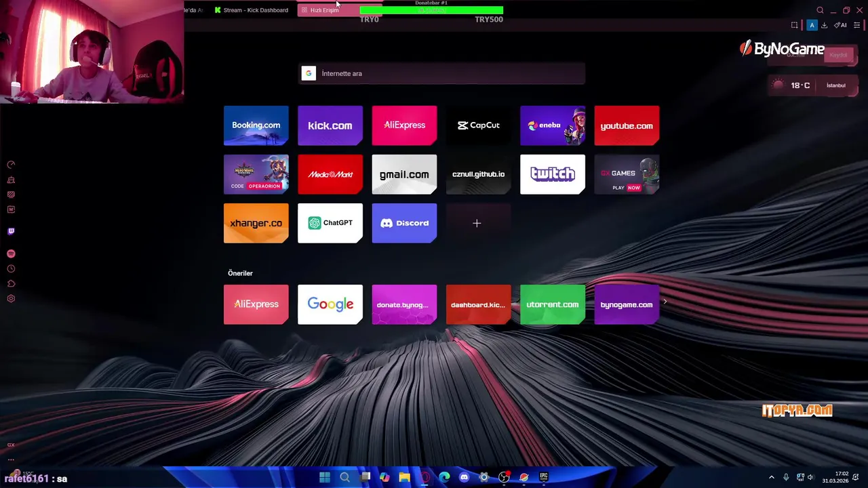
Task: Open xhanger.co speed dial tile
Action: pyautogui.click(x=256, y=223)
